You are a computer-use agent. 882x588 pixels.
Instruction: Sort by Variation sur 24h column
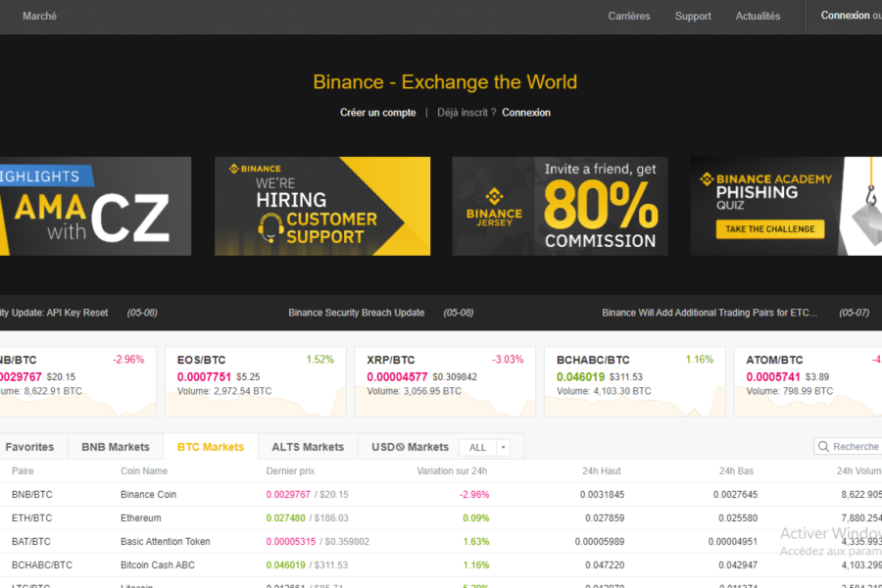click(452, 471)
